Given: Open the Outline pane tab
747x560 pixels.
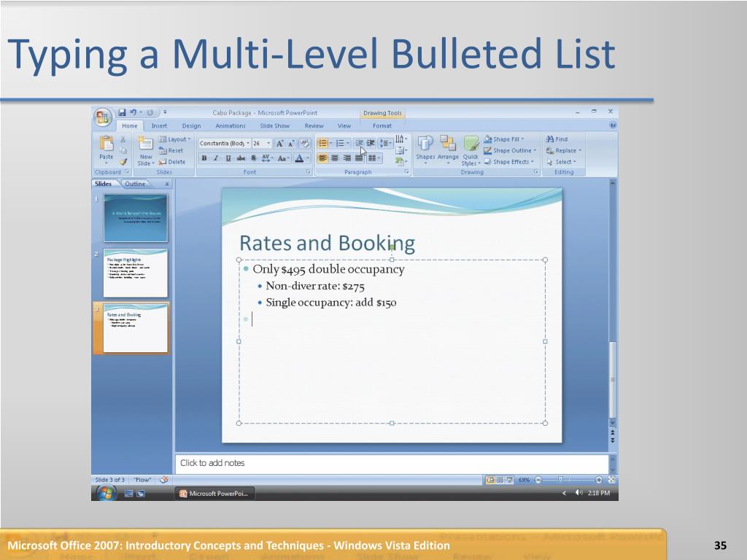Looking at the screenshot, I should pyautogui.click(x=135, y=184).
